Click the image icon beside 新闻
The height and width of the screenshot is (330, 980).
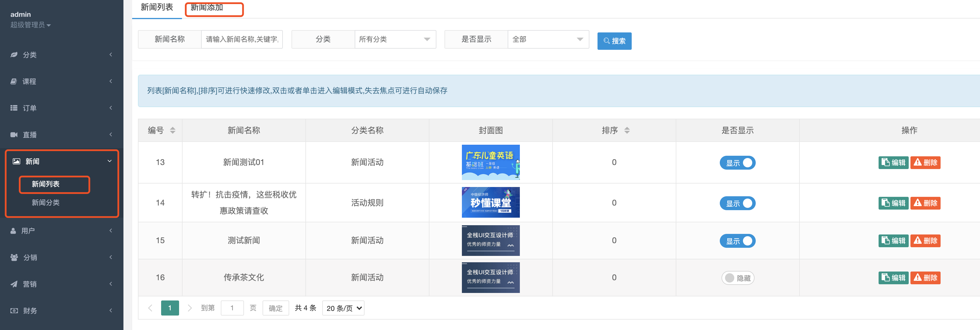click(16, 161)
